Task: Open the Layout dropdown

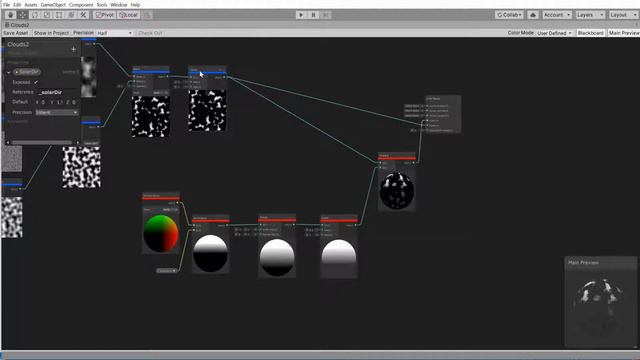Action: click(623, 15)
